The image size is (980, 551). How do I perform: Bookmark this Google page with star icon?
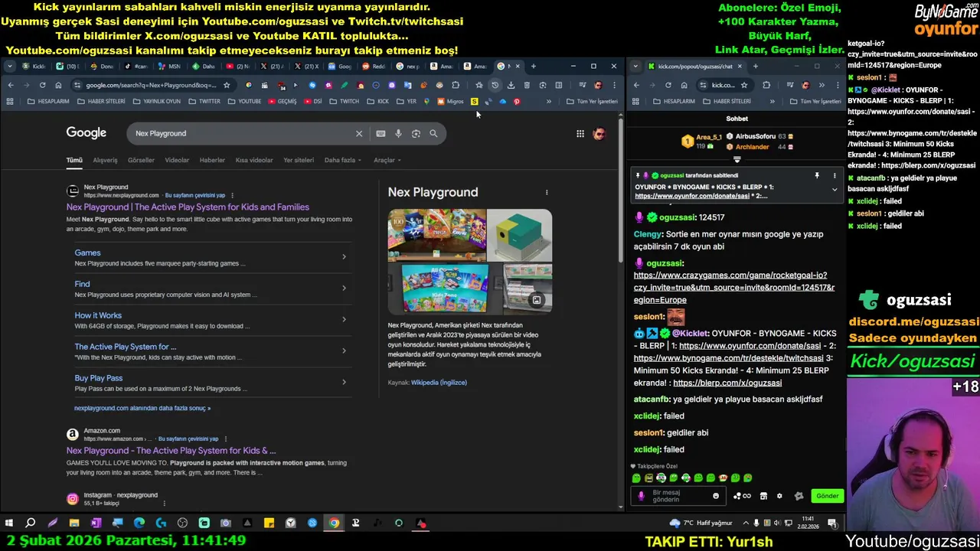pyautogui.click(x=227, y=85)
